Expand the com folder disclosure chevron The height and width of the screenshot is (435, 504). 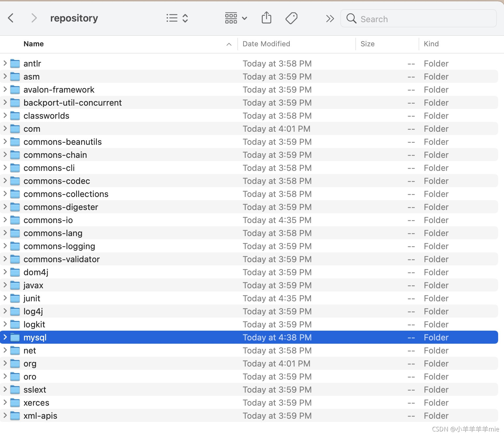coord(5,128)
